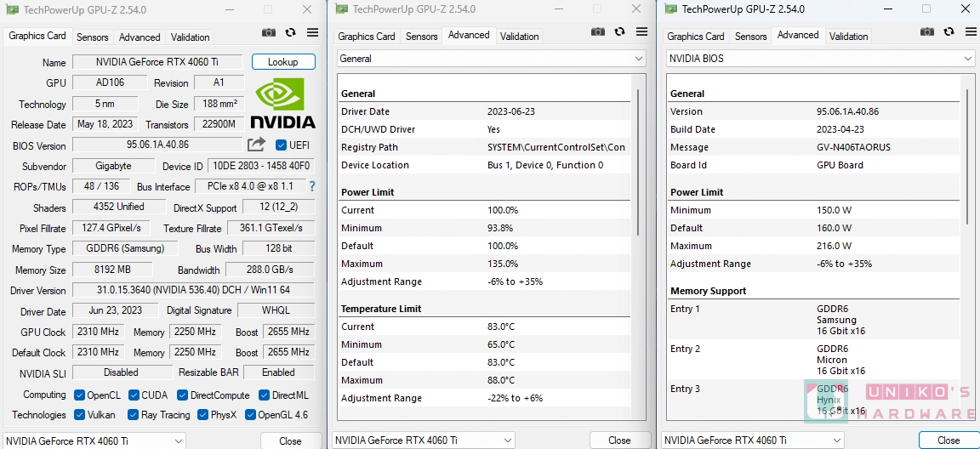Click refresh icon in middle window
This screenshot has height=449, width=980.
[x=619, y=31]
